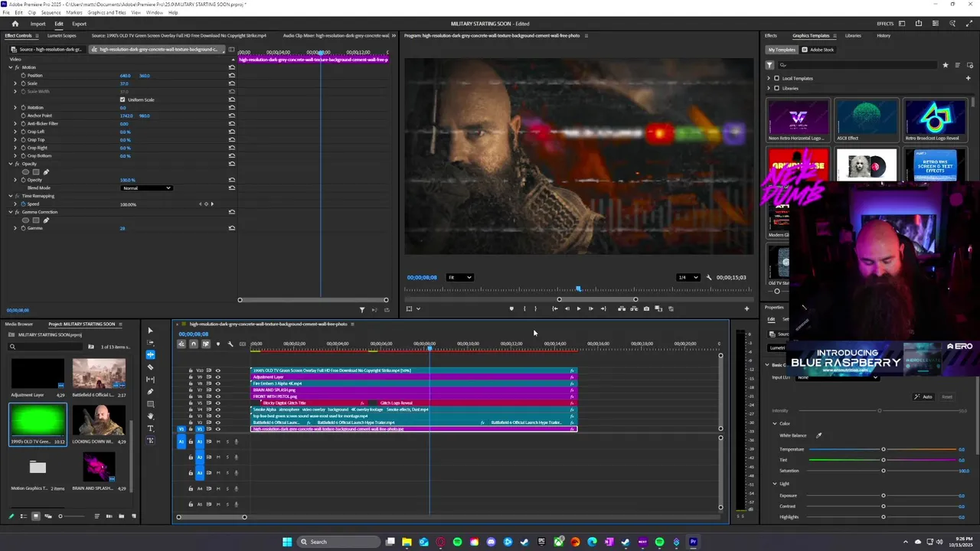This screenshot has height=551, width=980.
Task: Open the Blend Mode dropdown
Action: click(146, 188)
